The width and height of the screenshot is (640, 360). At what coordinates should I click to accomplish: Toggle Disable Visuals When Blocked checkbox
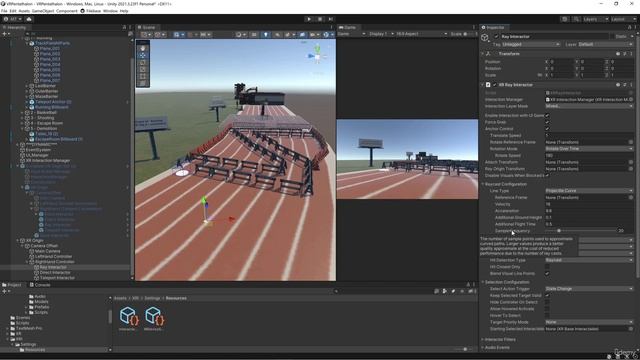547,176
